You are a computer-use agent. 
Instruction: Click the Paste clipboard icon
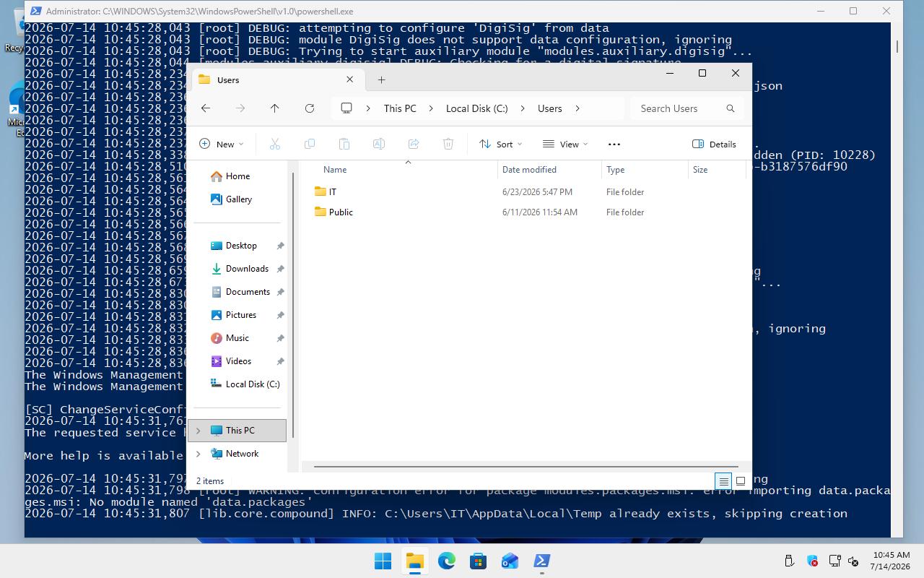tap(344, 144)
